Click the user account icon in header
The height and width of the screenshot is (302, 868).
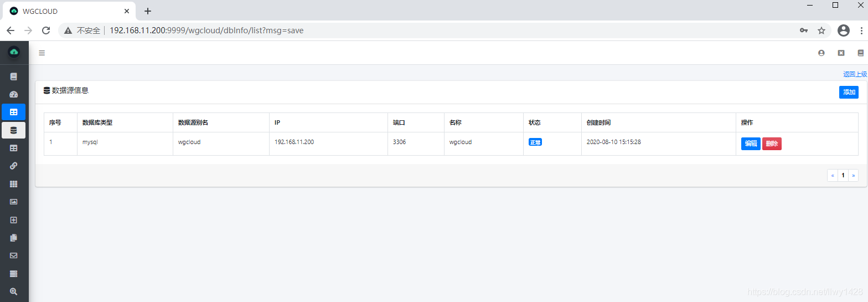[821, 53]
